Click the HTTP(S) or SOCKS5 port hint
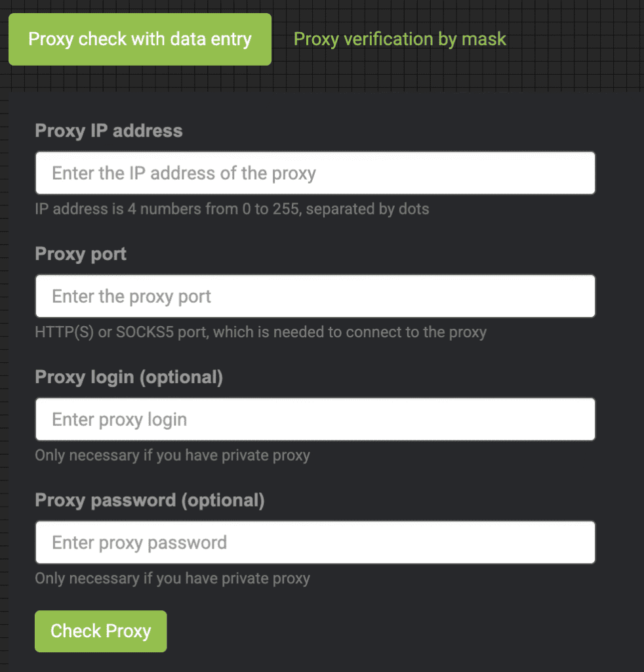 (261, 332)
